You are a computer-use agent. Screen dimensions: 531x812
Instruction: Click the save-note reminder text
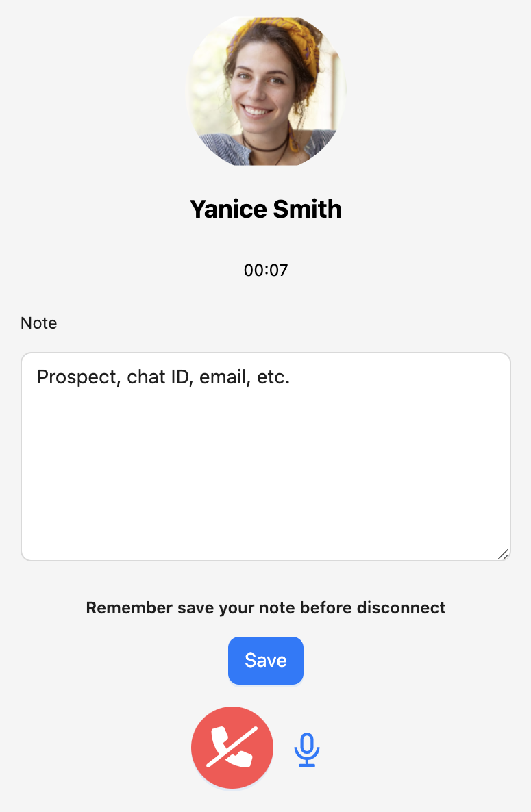[x=266, y=607]
